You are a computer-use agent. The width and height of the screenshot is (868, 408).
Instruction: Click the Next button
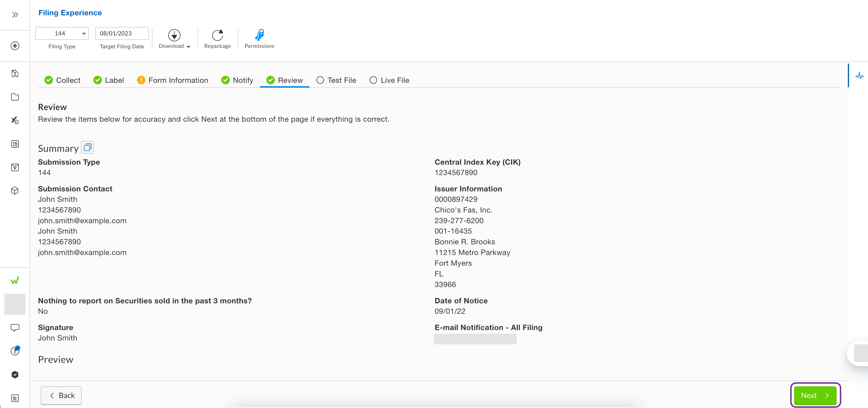[x=815, y=396]
